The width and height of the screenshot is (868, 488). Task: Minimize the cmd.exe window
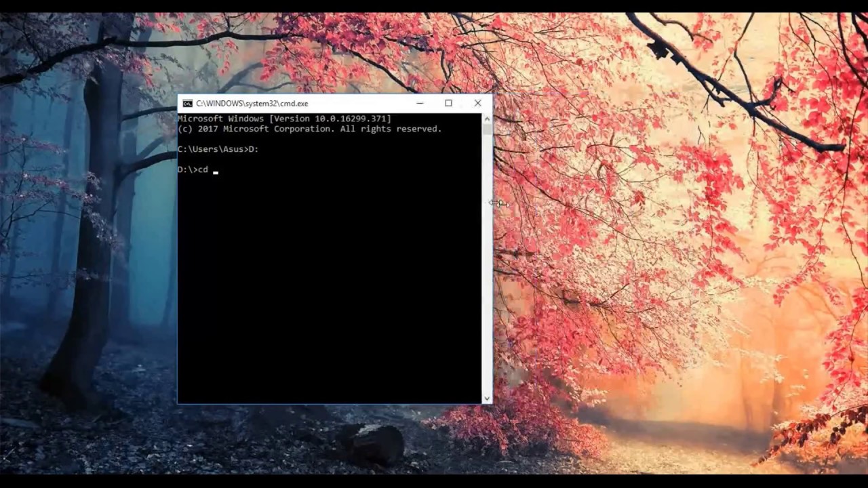click(x=420, y=103)
